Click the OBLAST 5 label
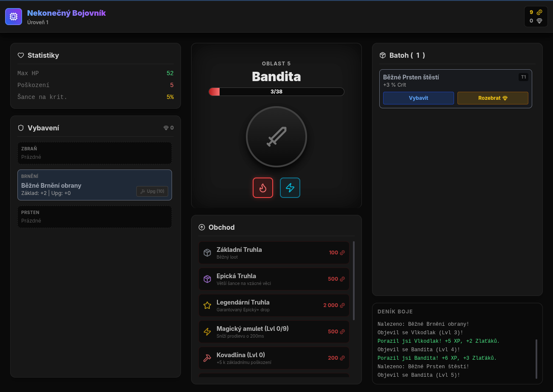This screenshot has height=392, width=553. point(276,64)
